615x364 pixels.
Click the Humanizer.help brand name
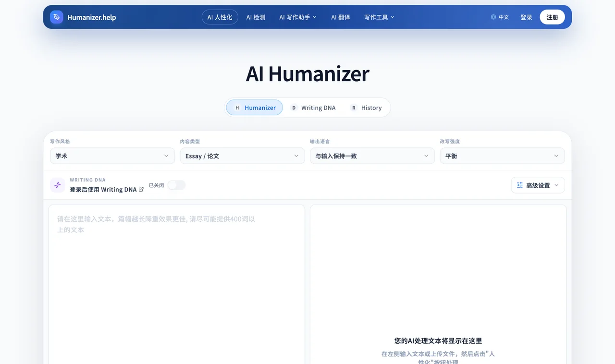coord(91,17)
